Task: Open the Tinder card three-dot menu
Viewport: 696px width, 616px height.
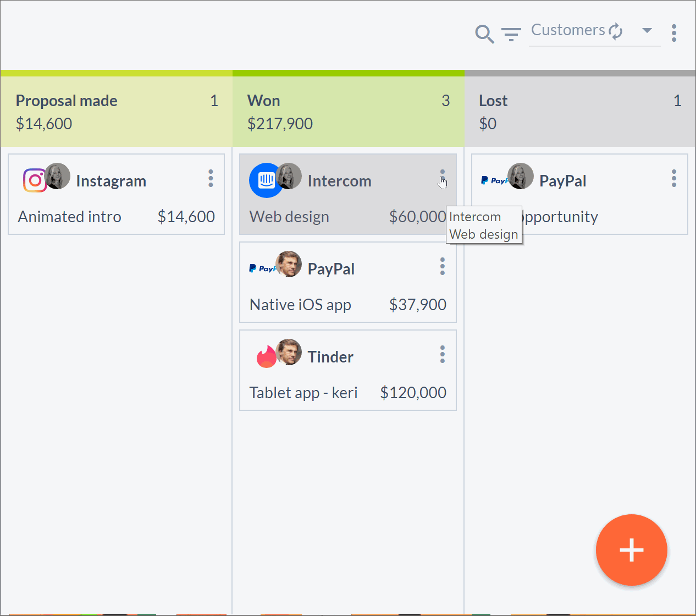Action: pos(443,354)
